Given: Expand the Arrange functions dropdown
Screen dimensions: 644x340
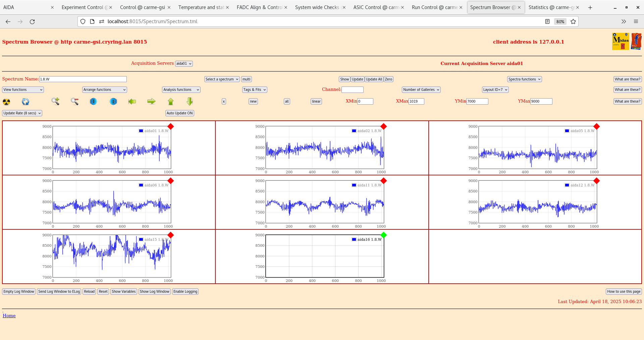Looking at the screenshot, I should click(105, 90).
